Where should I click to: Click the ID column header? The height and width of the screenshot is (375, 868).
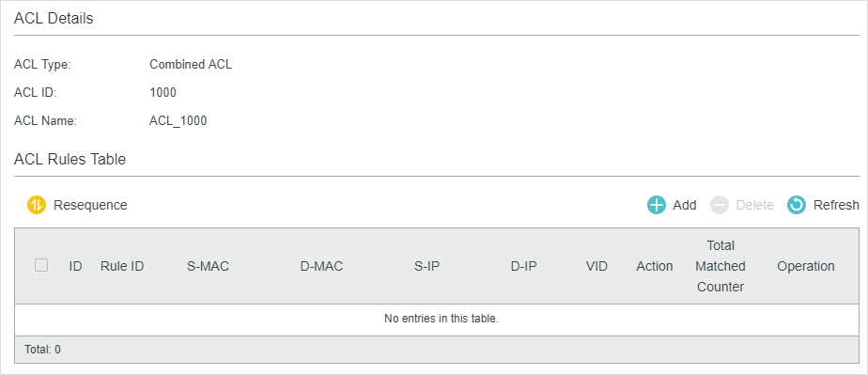pos(76,266)
